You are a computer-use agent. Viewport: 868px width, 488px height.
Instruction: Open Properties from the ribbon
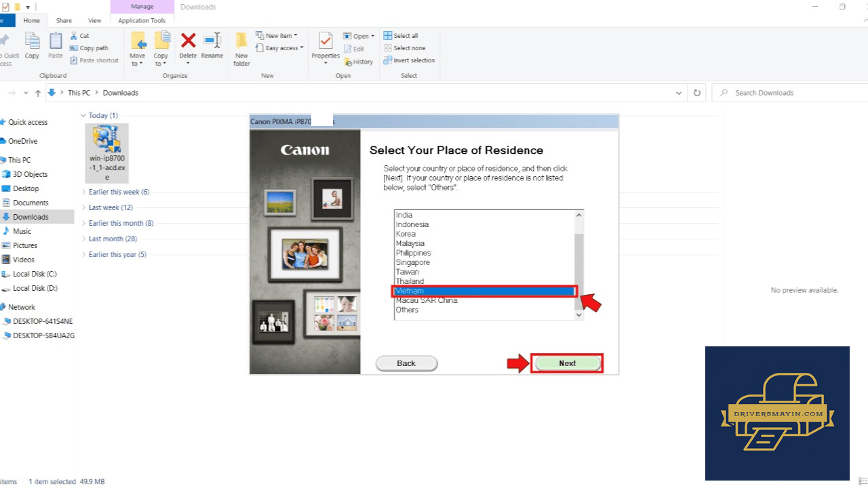[x=325, y=49]
